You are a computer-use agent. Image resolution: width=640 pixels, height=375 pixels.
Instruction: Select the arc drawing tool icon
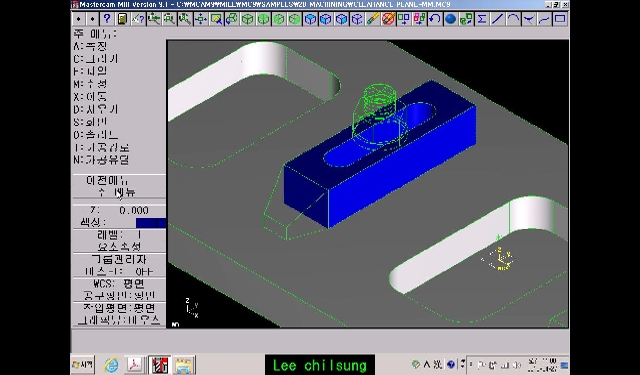pos(513,19)
